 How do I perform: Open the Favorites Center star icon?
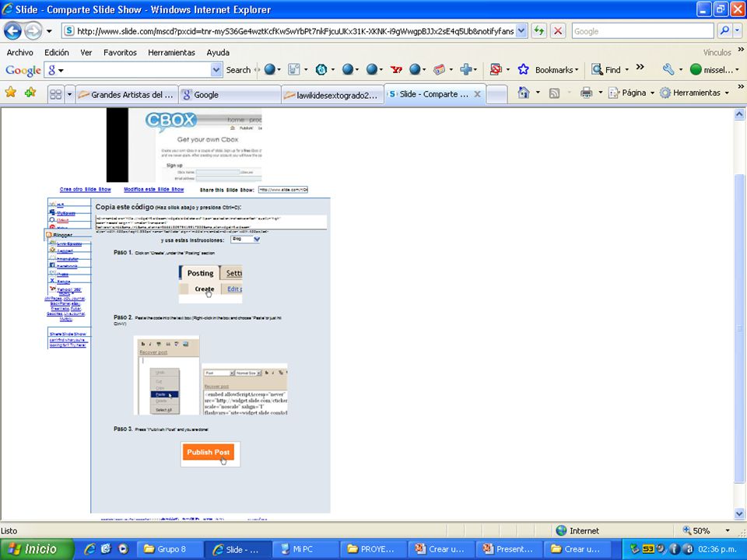coord(10,93)
